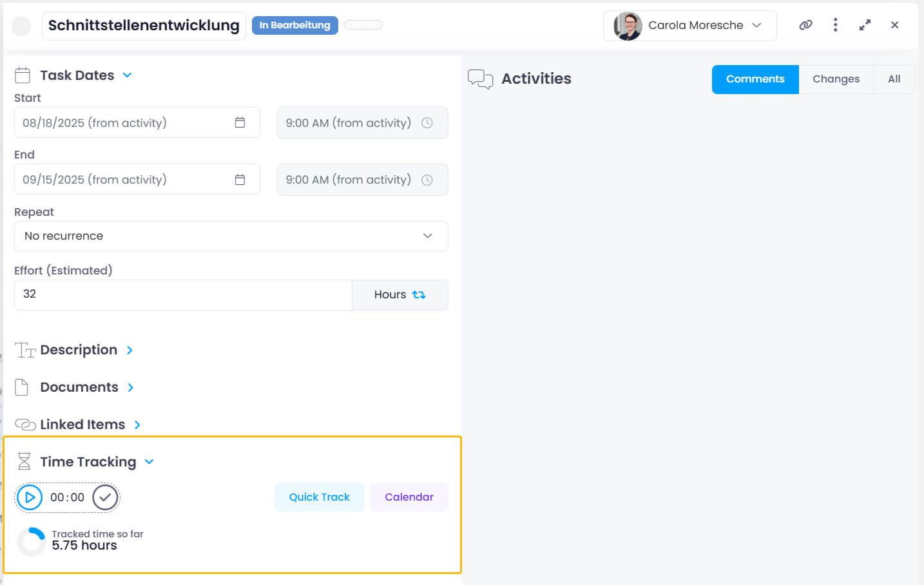Expand the Documents section
The width and height of the screenshot is (924, 585).
(x=131, y=387)
